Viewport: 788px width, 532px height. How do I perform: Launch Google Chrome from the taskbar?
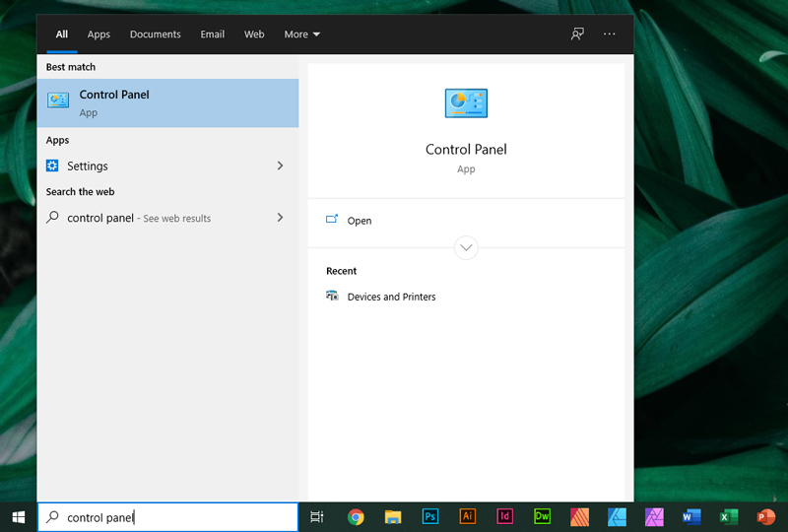pyautogui.click(x=356, y=517)
